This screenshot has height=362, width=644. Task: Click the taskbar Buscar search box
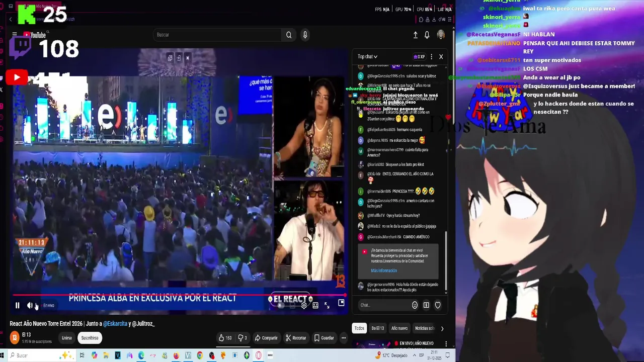[x=42, y=355]
